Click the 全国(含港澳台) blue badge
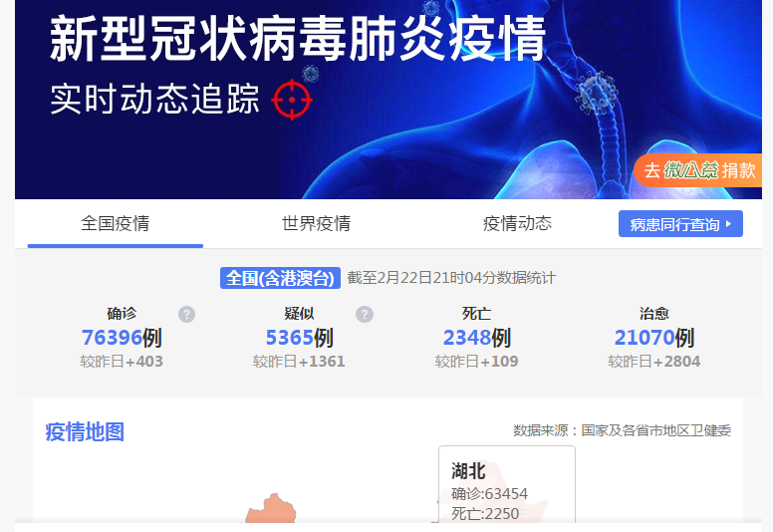The height and width of the screenshot is (532, 773). click(280, 278)
